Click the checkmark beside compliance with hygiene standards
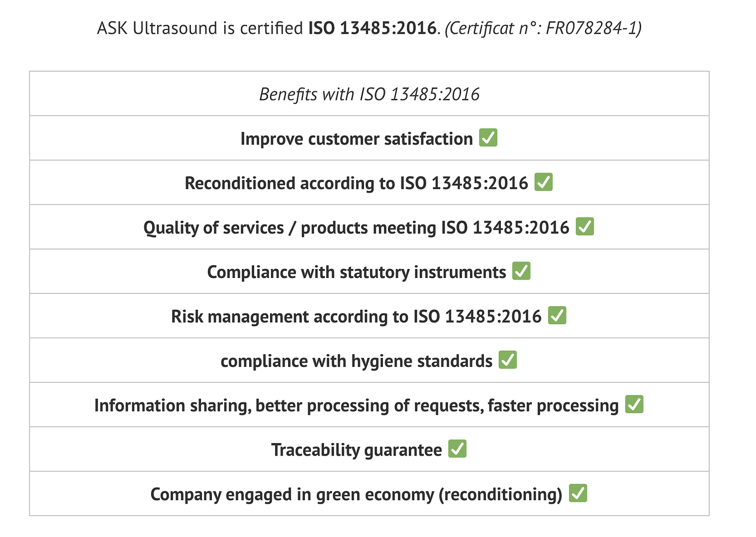756x537 pixels. tap(507, 360)
